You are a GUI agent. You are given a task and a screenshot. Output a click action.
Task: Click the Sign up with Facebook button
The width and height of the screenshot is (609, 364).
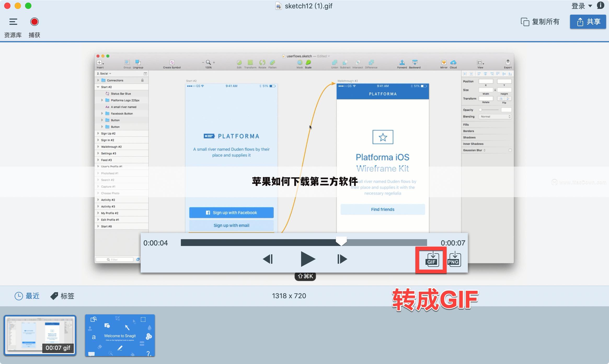click(231, 213)
